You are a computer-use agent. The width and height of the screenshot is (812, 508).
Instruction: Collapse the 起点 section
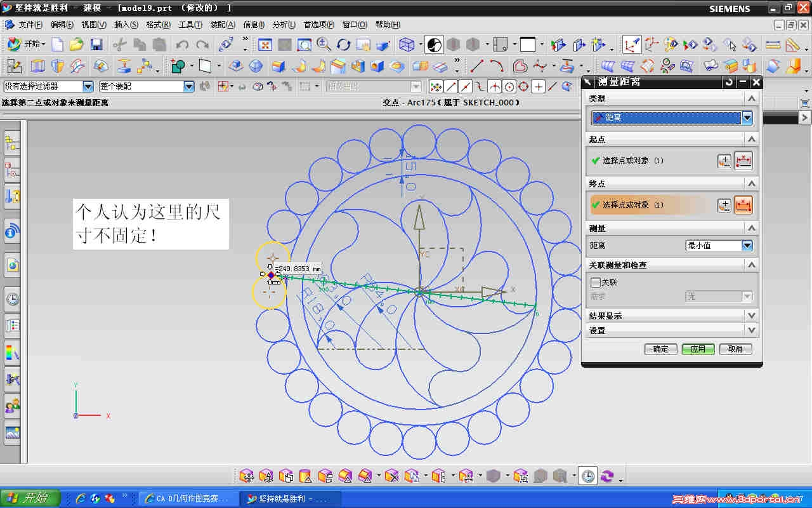pyautogui.click(x=752, y=139)
